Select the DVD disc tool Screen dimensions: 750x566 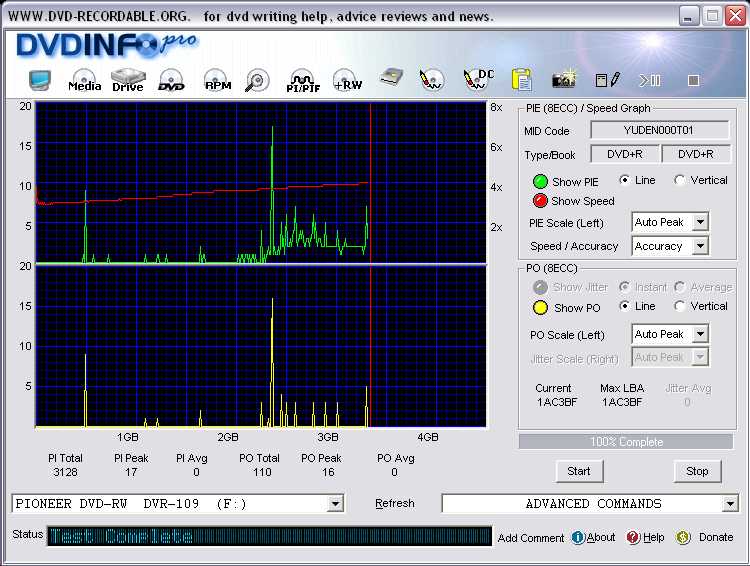(171, 80)
